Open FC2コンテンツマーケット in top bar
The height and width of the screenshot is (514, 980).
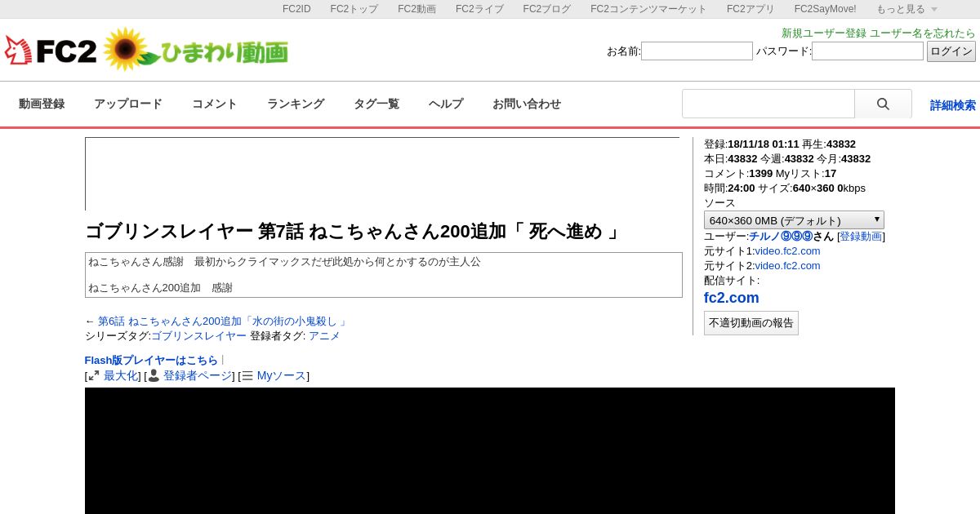click(x=648, y=9)
